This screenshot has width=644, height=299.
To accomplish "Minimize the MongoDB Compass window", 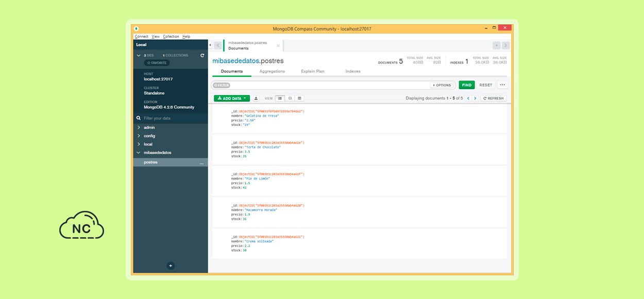I will [x=486, y=28].
